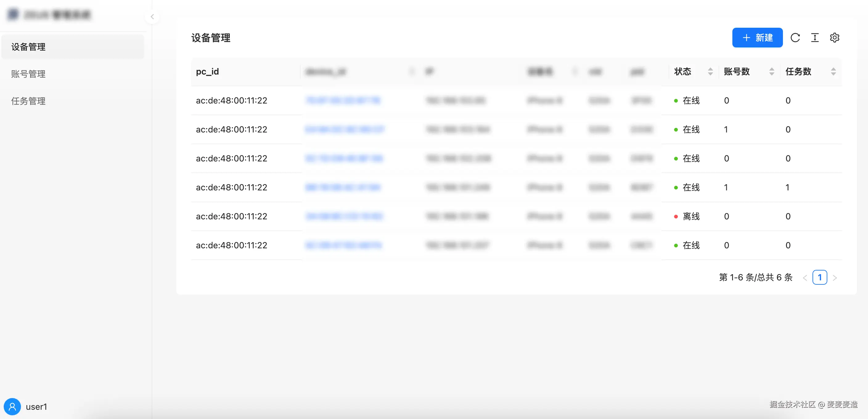Click the pc_id column header
This screenshot has height=419, width=868.
click(207, 71)
